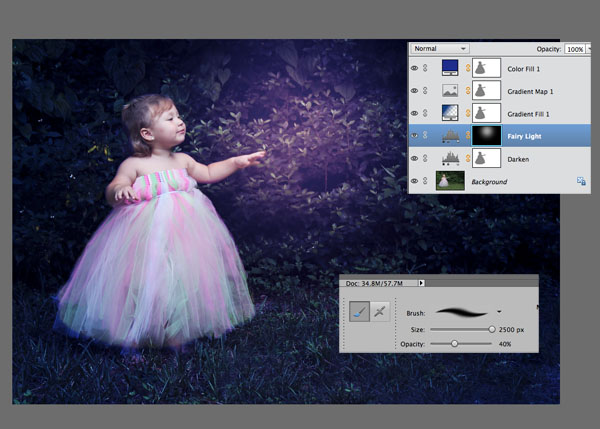Select the Darken layer name

[x=518, y=159]
